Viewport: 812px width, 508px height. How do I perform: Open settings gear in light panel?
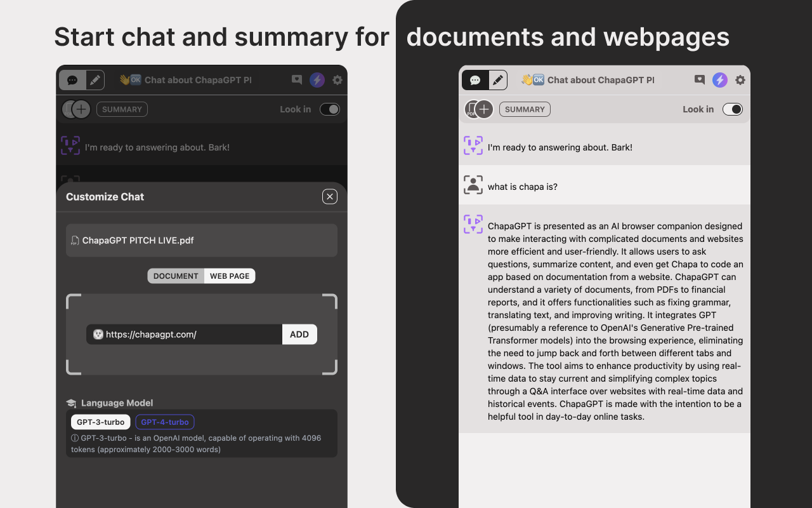tap(740, 80)
